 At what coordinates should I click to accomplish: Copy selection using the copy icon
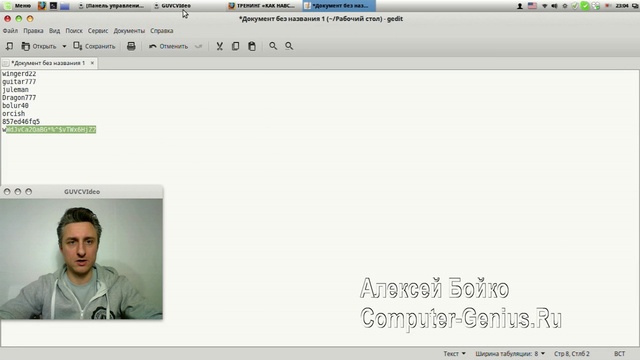pos(236,46)
